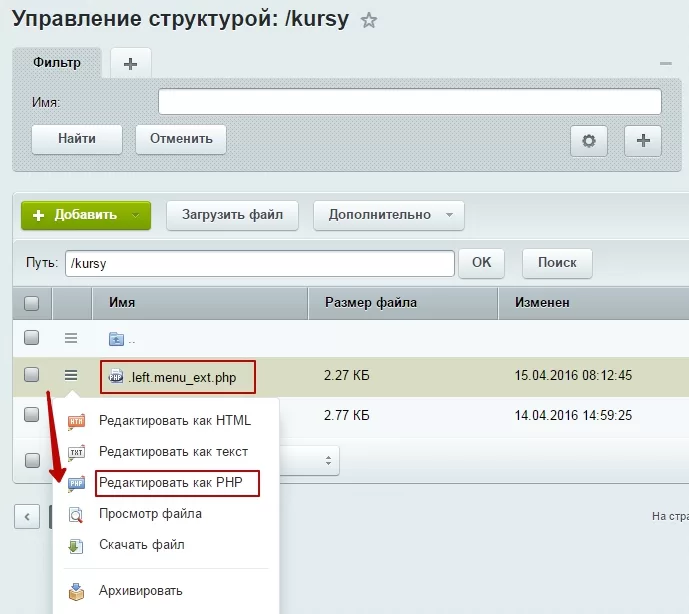The width and height of the screenshot is (689, 614).
Task: Click the PHP file icon of .left.menu_ext.php
Action: pos(116,377)
